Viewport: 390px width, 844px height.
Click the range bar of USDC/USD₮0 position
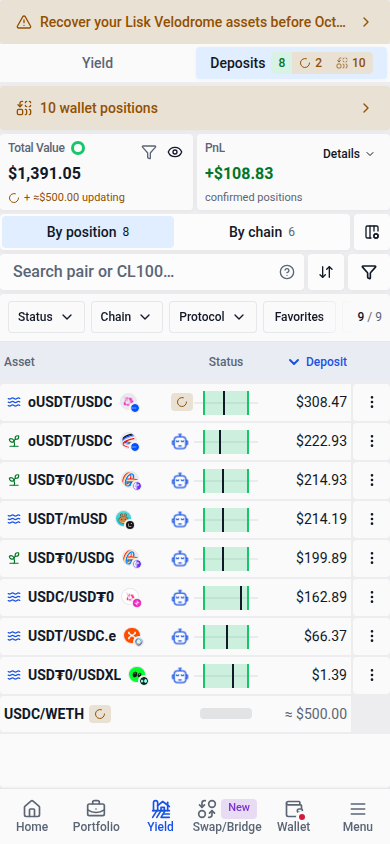click(x=226, y=597)
